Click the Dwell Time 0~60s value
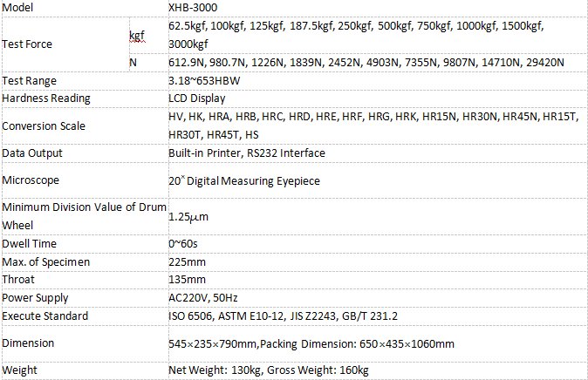 (185, 244)
